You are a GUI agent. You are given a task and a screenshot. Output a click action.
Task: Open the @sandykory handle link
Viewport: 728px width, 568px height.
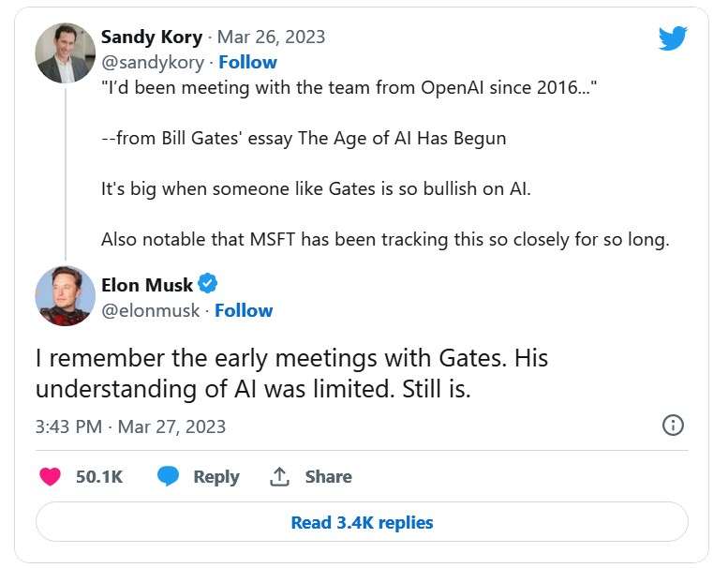click(x=152, y=62)
